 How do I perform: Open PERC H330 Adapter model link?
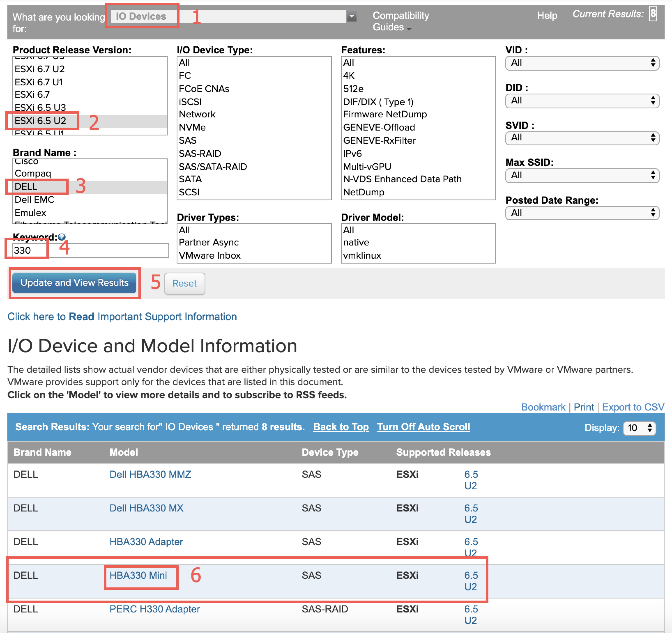(x=154, y=609)
